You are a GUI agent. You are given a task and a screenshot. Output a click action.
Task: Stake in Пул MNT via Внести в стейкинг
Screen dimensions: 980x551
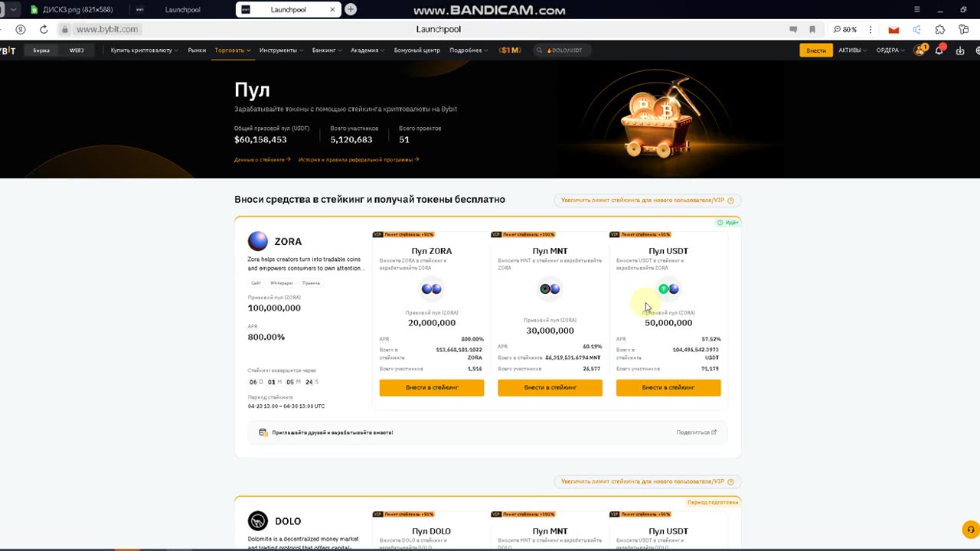[550, 388]
